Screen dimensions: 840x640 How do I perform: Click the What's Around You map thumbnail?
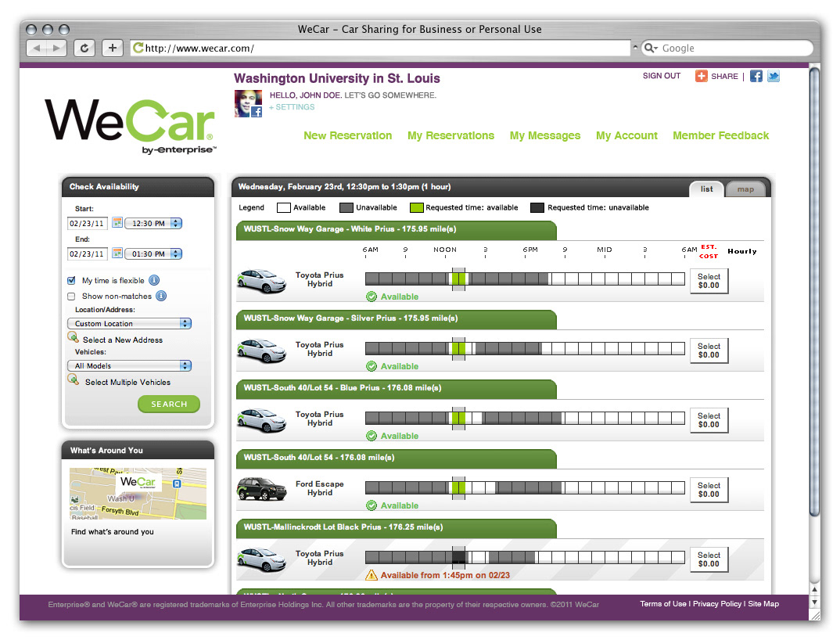pos(138,494)
